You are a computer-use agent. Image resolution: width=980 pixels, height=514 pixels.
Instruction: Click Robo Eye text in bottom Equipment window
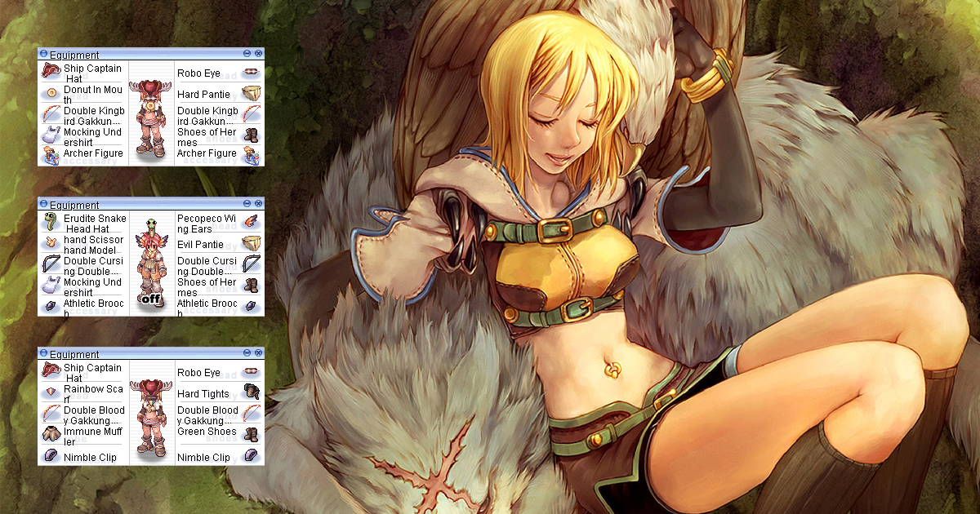click(x=198, y=373)
